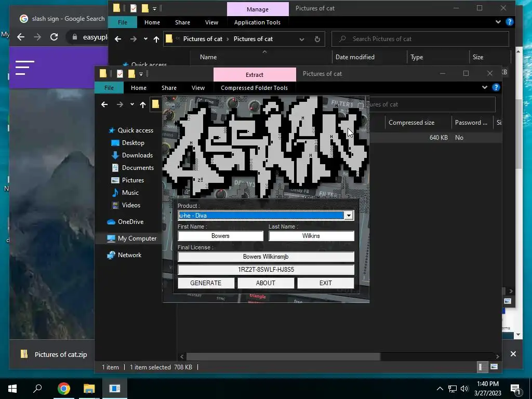The width and height of the screenshot is (532, 399).
Task: Open recent locations dropdown in back Explorer
Action: [x=145, y=39]
